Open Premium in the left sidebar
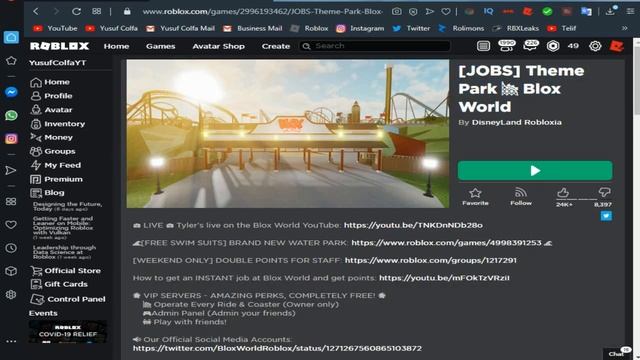The height and width of the screenshot is (360, 640). tap(56, 179)
